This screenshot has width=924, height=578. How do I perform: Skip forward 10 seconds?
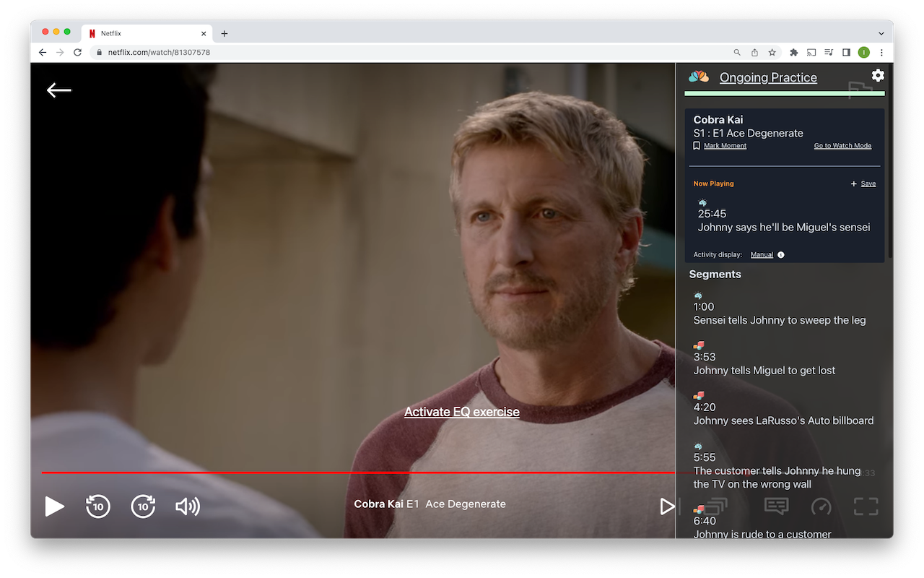pyautogui.click(x=143, y=506)
